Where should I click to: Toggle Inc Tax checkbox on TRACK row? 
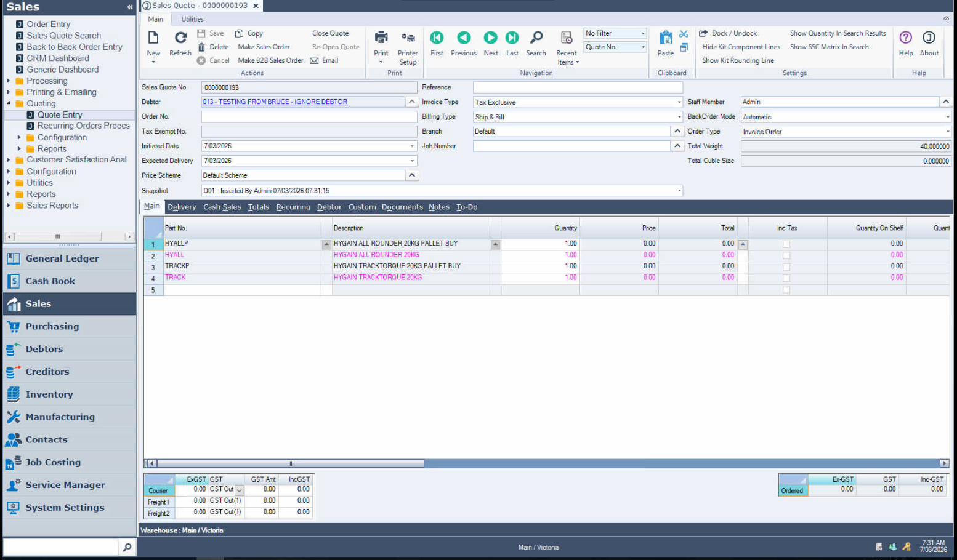coord(786,278)
